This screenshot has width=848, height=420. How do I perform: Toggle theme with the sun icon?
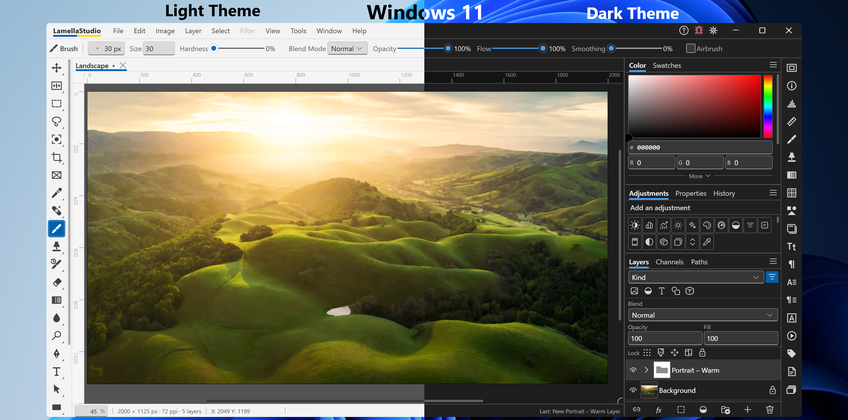[x=713, y=31]
